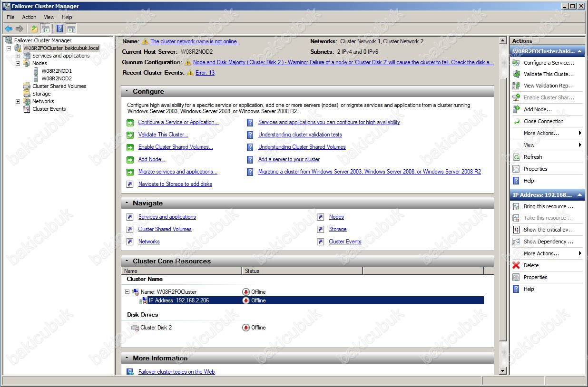Expand Services and applications in the tree
The height and width of the screenshot is (387, 588).
click(18, 56)
